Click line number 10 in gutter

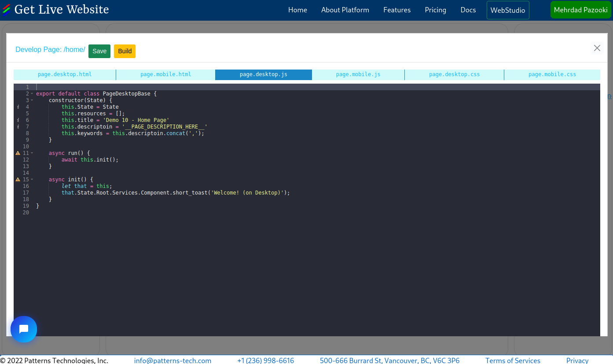pos(26,147)
